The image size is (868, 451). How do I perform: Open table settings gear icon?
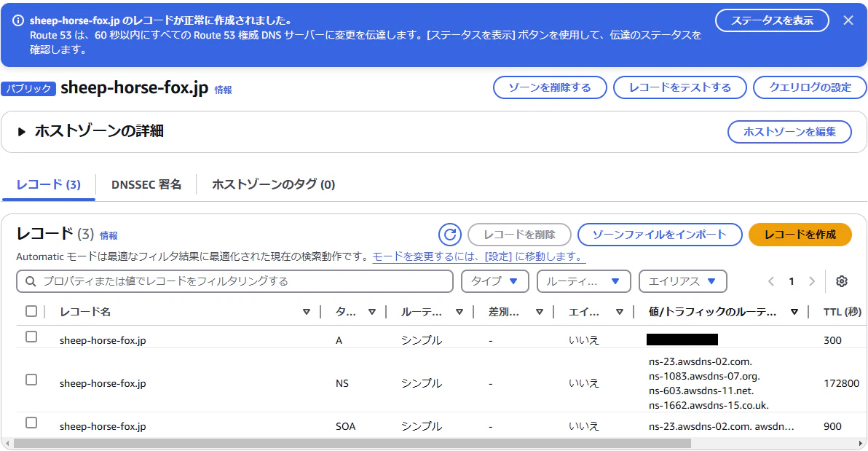(842, 281)
